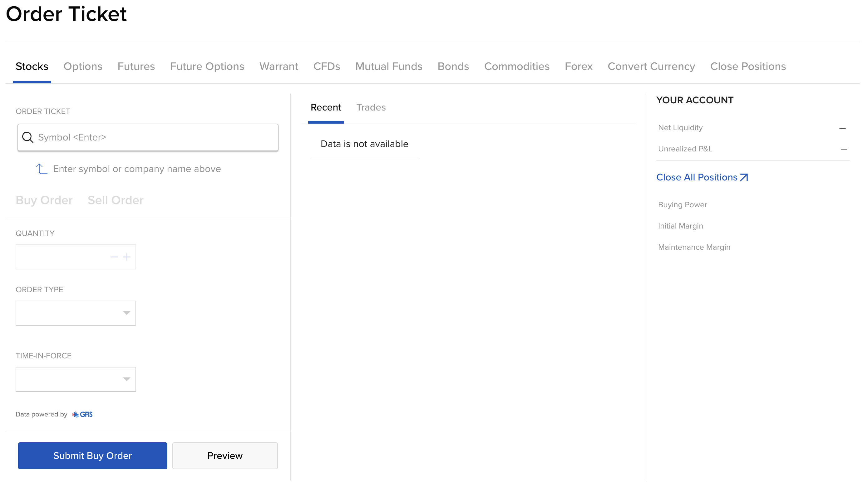Open the Order Type dropdown
Viewport: 868px width, 487px height.
pos(76,313)
